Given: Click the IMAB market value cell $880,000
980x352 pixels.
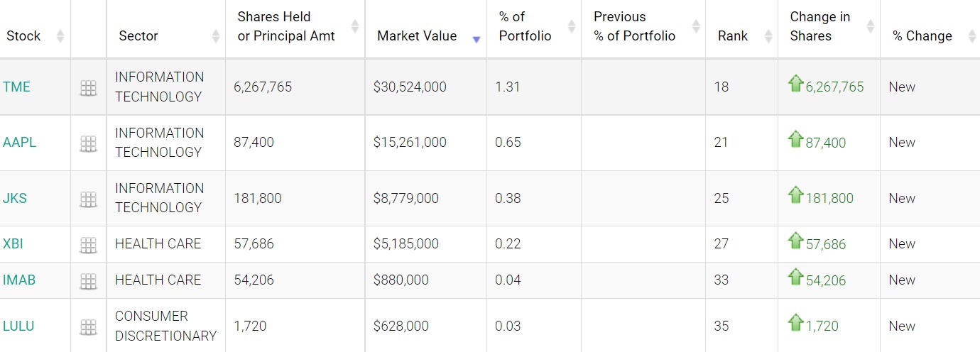Looking at the screenshot, I should click(401, 280).
